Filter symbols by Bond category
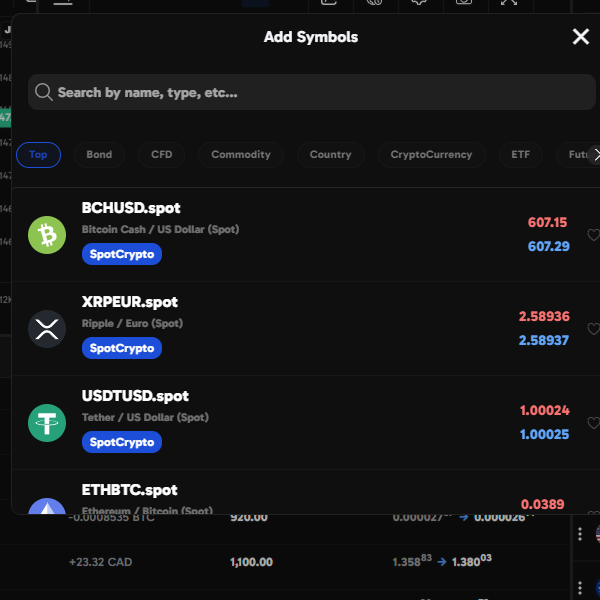 click(x=99, y=155)
